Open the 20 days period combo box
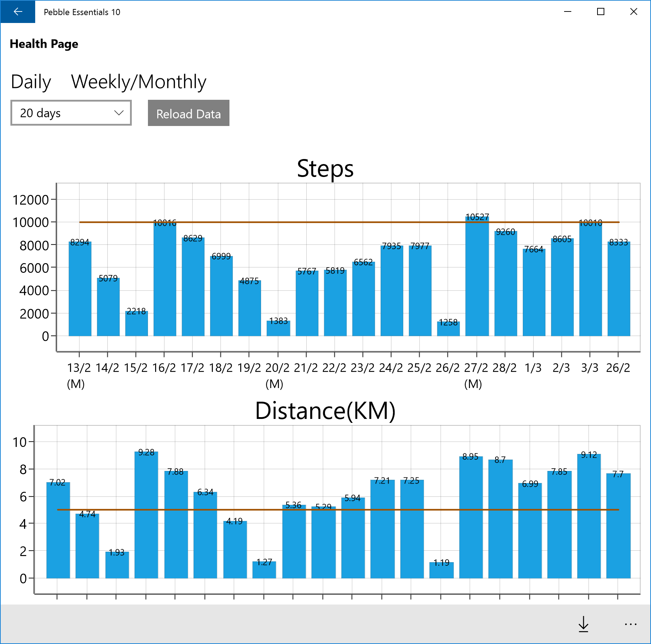 (x=71, y=113)
